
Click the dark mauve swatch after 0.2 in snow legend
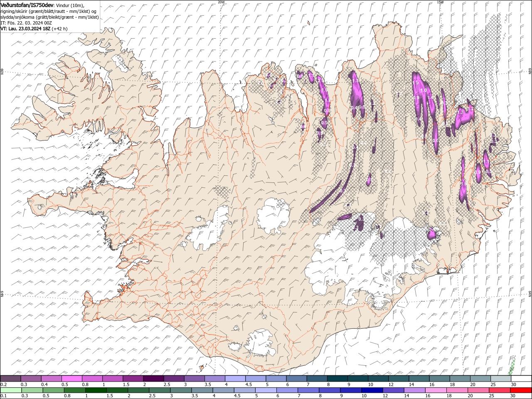10,379
